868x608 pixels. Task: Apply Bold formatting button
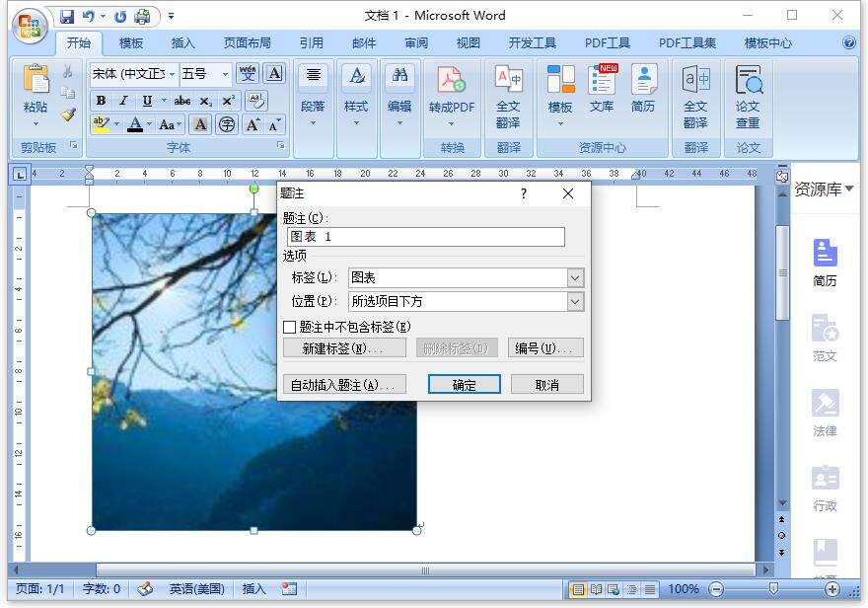[101, 101]
